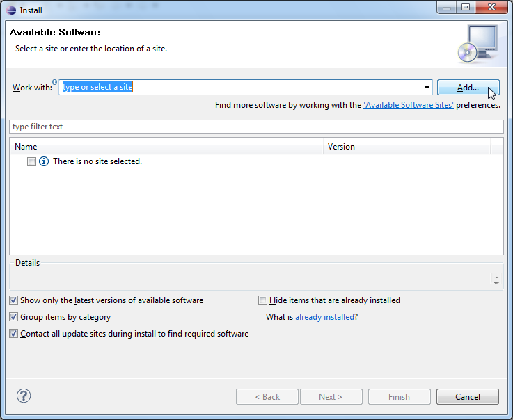Click the Details area scroll arrows
Viewport: 513px width, 420px height.
[496, 280]
